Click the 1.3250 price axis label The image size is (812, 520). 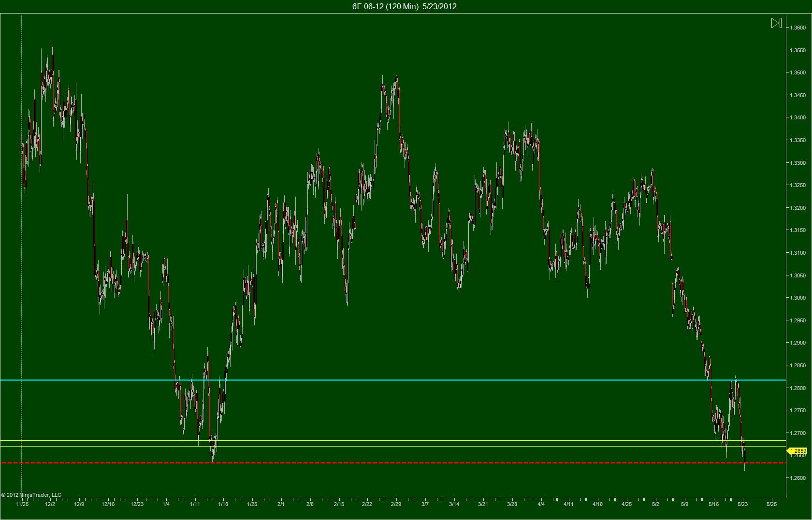click(797, 185)
